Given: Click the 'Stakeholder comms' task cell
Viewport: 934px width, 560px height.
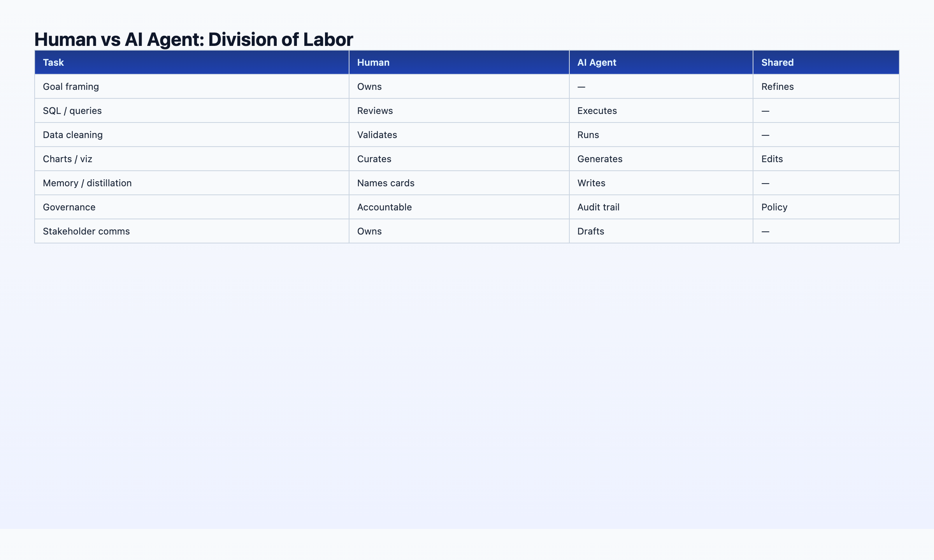Looking at the screenshot, I should tap(192, 231).
